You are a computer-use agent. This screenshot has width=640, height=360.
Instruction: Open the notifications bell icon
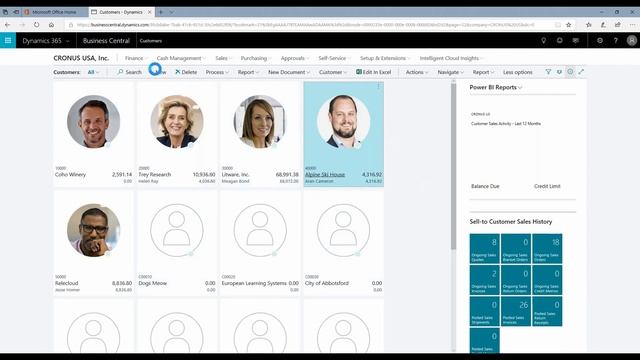[560, 40]
